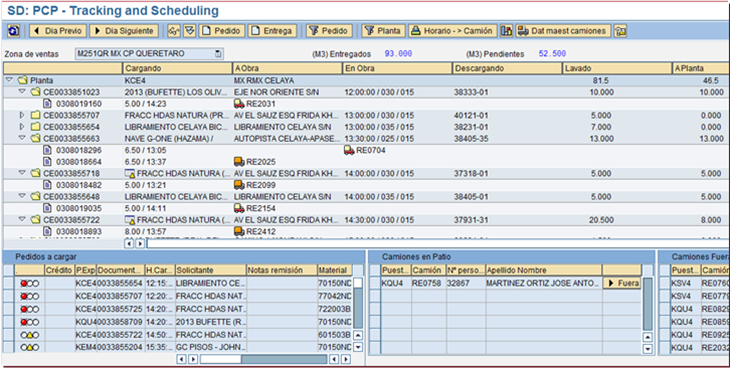
Task: Click the truck icon for RE2031
Action: click(239, 103)
